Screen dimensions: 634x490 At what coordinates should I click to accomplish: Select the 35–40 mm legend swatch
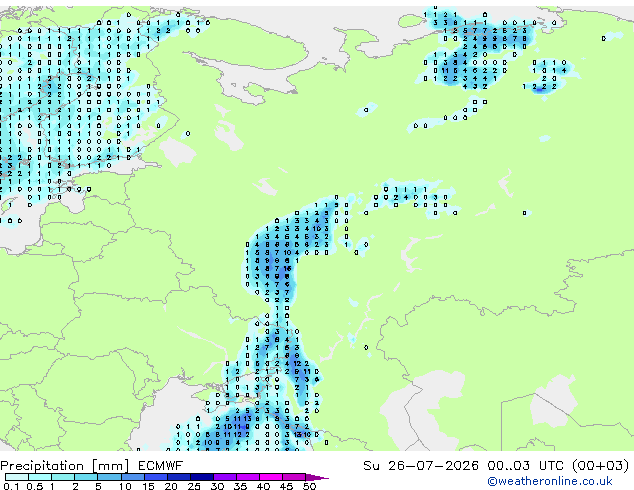click(248, 477)
